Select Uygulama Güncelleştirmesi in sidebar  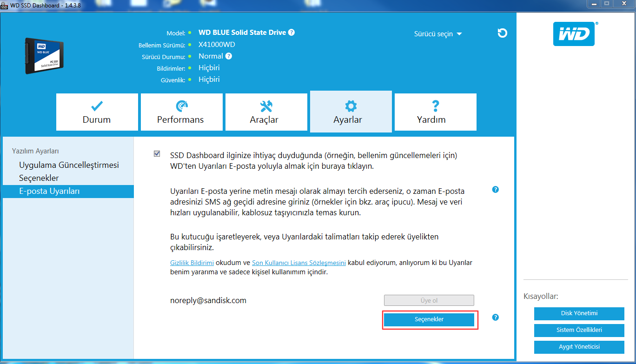tap(68, 165)
